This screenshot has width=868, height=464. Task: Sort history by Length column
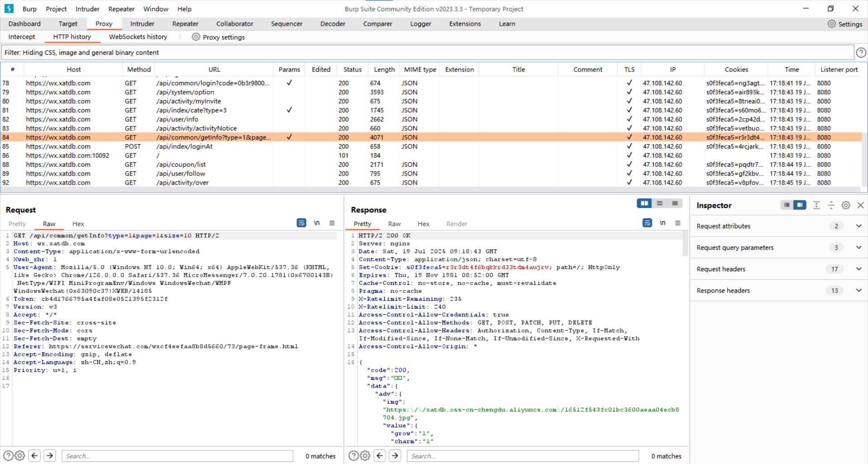pos(384,70)
